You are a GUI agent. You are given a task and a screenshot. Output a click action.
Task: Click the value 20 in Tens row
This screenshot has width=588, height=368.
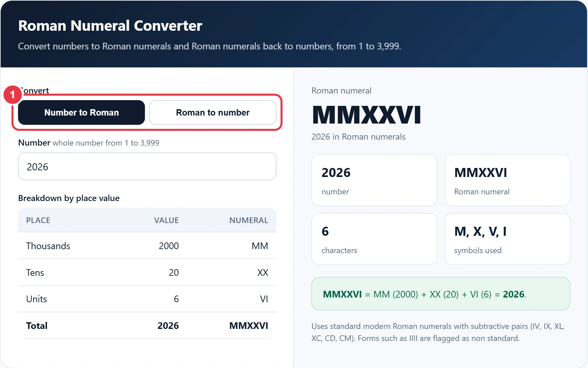(174, 272)
